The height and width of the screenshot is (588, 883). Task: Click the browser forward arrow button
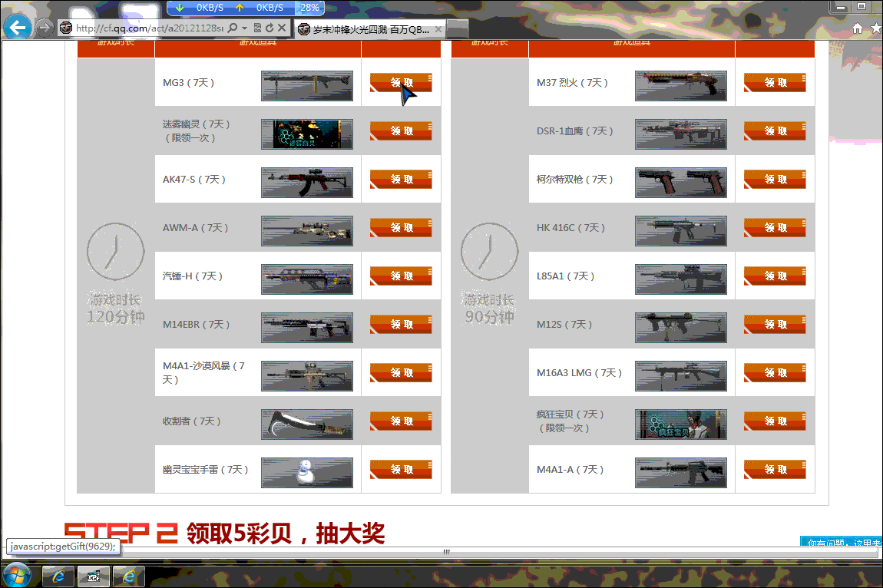pyautogui.click(x=45, y=28)
